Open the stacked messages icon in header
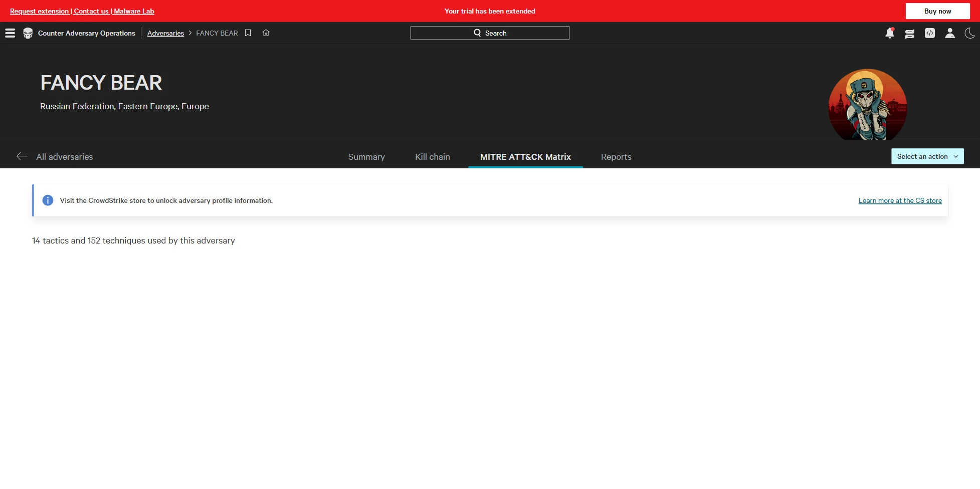 (x=910, y=34)
